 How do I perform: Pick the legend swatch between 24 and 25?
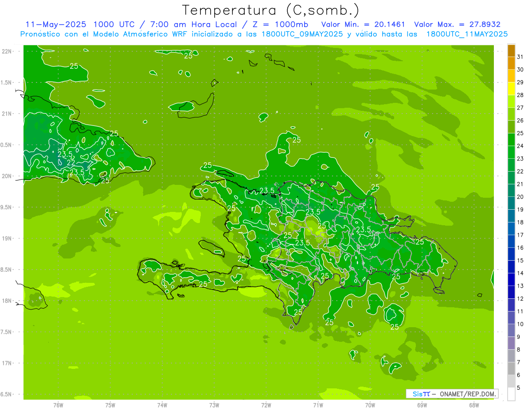tap(511, 139)
